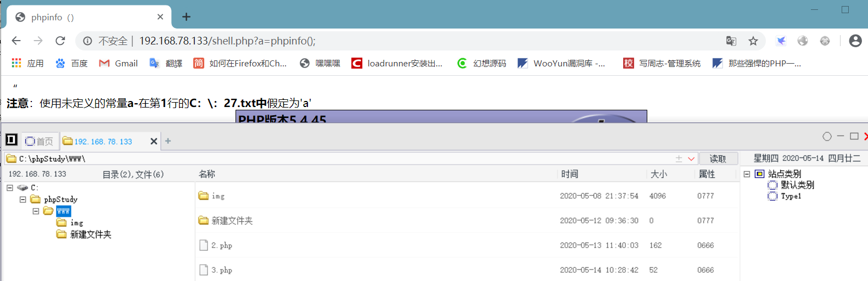Open the 写周志-管理系统 bookmark
868x281 pixels.
pyautogui.click(x=662, y=64)
